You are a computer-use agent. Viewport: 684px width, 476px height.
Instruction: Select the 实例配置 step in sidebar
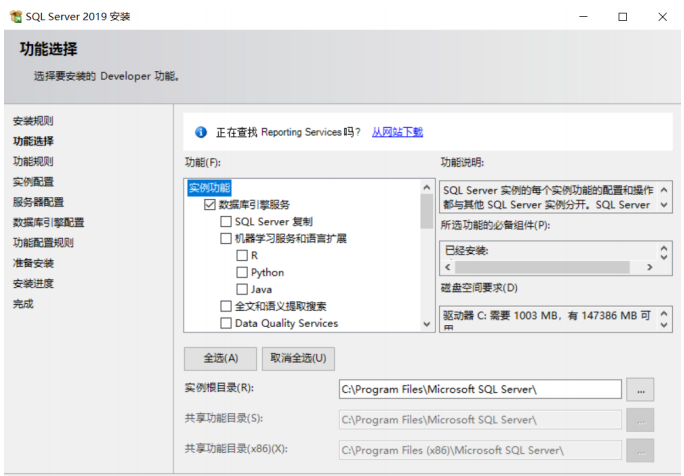pyautogui.click(x=33, y=181)
